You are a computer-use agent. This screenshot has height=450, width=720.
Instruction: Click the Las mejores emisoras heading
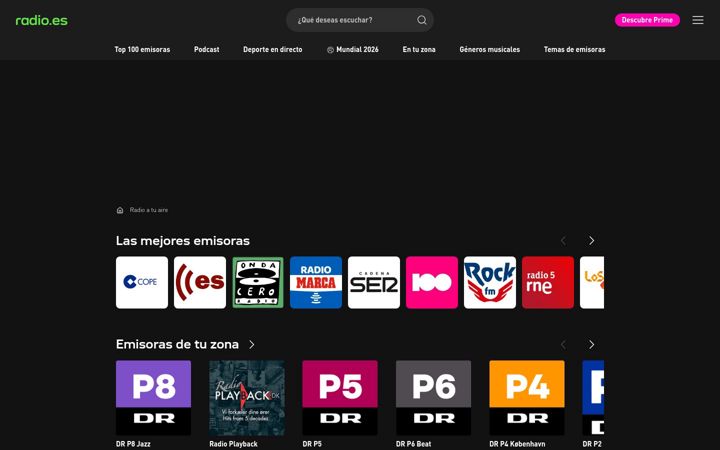183,241
